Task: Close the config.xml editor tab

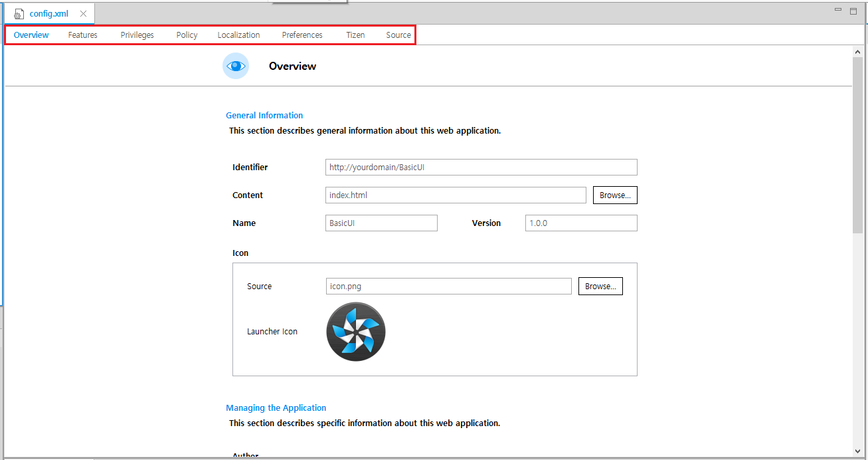Action: click(83, 14)
